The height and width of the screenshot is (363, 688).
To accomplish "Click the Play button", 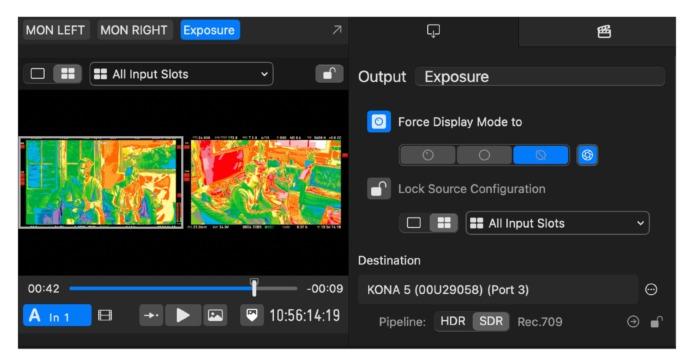I will pos(183,316).
